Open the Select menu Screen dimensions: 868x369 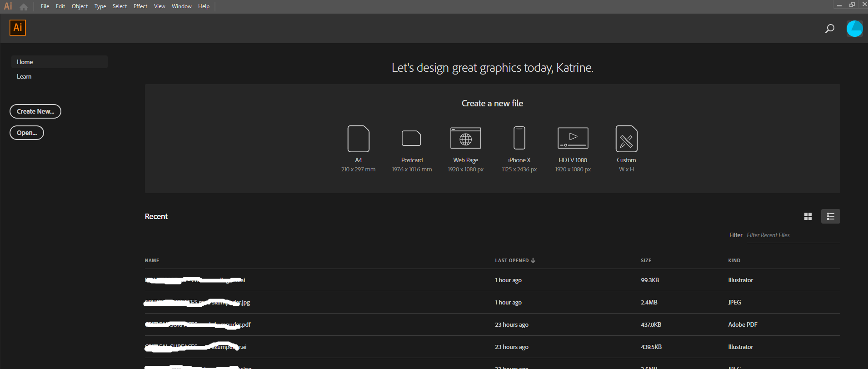pyautogui.click(x=120, y=6)
